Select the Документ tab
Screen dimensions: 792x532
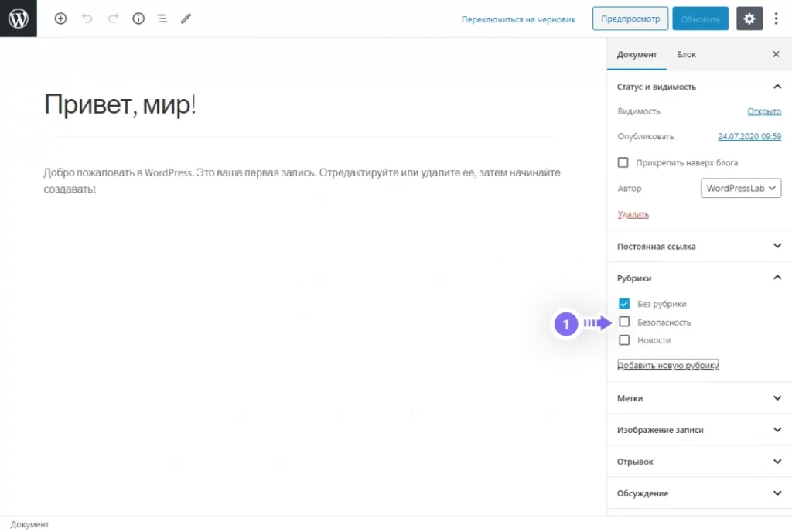tap(636, 54)
